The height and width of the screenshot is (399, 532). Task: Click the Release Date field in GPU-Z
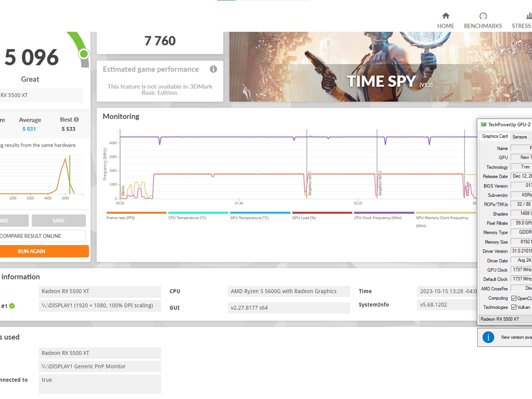click(x=521, y=176)
